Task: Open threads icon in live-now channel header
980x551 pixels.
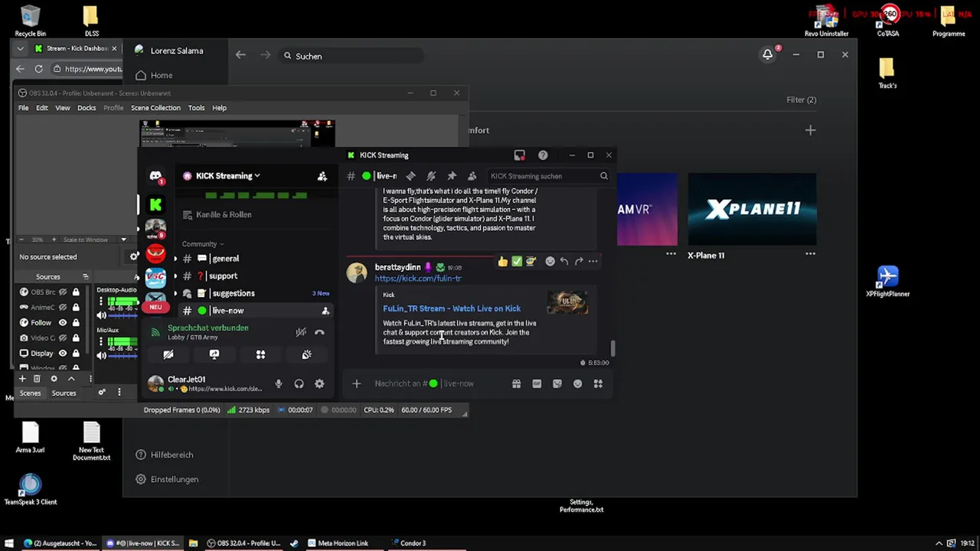Action: click(411, 176)
